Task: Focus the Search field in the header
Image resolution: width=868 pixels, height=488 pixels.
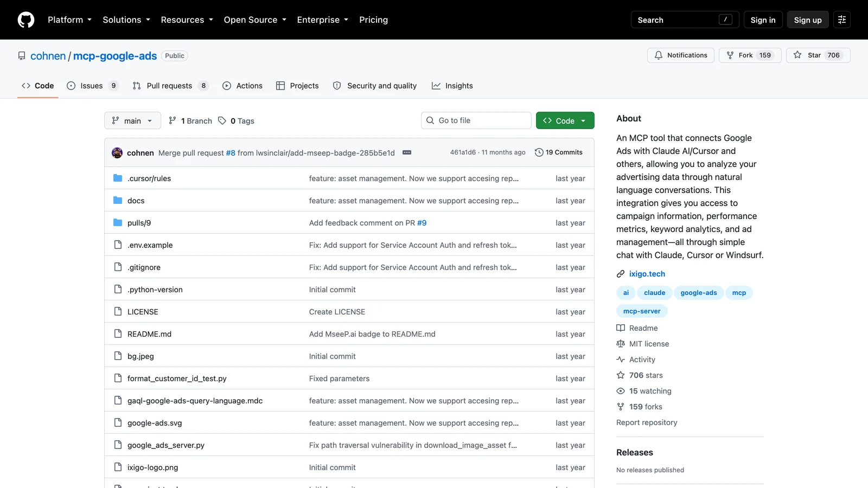Action: pos(685,20)
